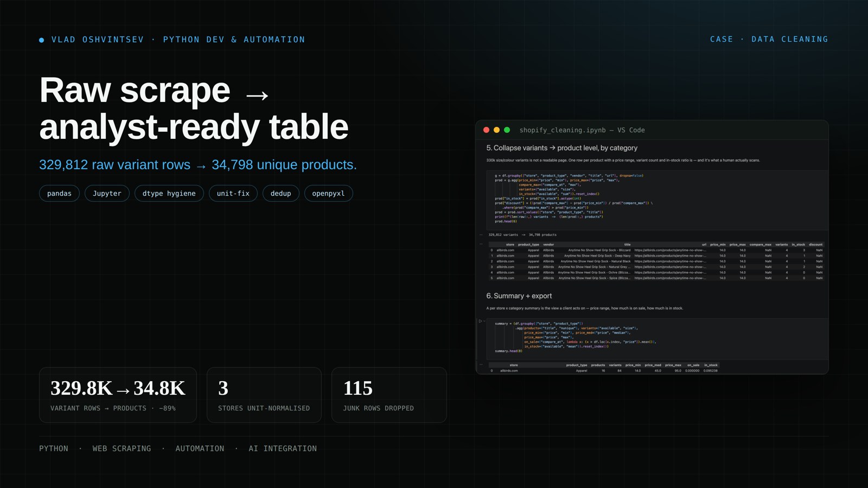
Task: Select the pandas tag
Action: [x=59, y=194]
